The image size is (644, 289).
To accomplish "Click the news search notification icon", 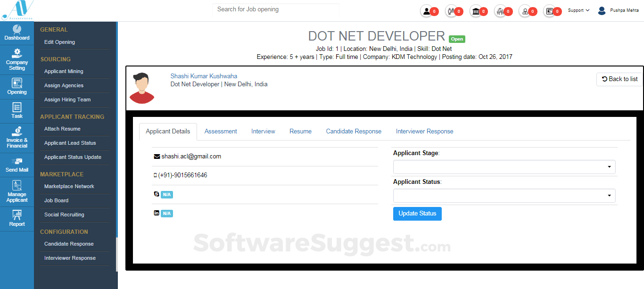I will pyautogui.click(x=550, y=11).
